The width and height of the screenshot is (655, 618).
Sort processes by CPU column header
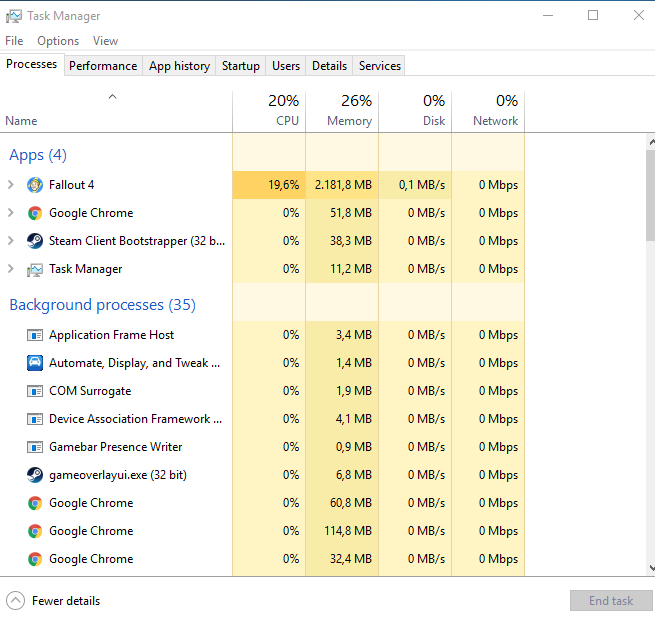click(269, 111)
